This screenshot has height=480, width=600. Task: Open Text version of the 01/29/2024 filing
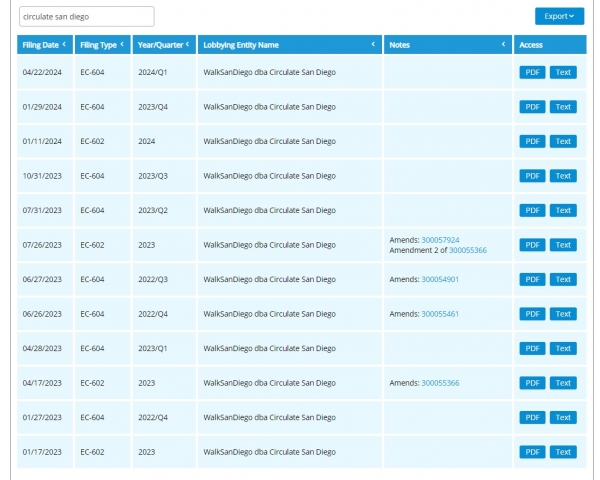coord(563,107)
